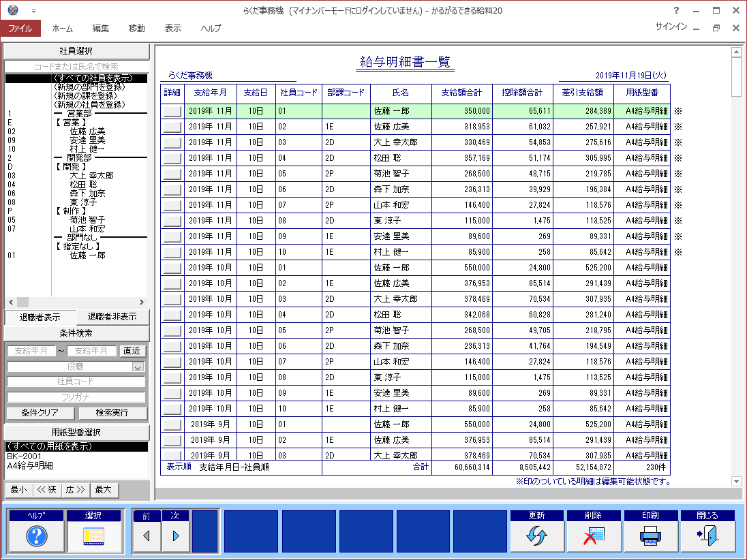The height and width of the screenshot is (560, 747).
Task: Click the 社員コード search field
Action: [76, 382]
